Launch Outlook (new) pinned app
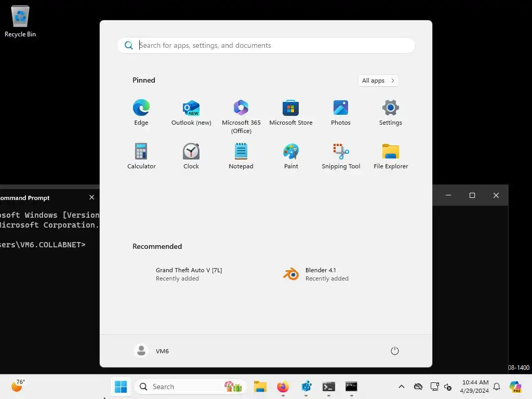This screenshot has height=399, width=532. 191,113
